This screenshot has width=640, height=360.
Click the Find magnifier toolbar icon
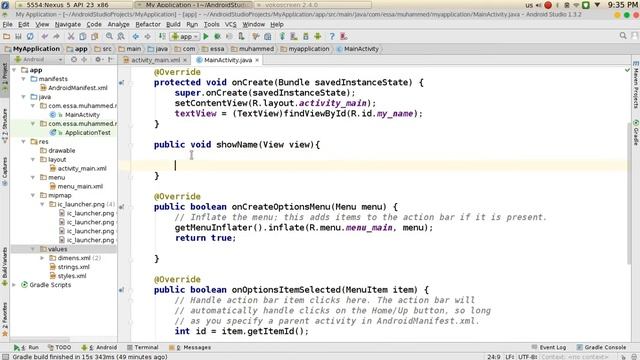(109, 36)
